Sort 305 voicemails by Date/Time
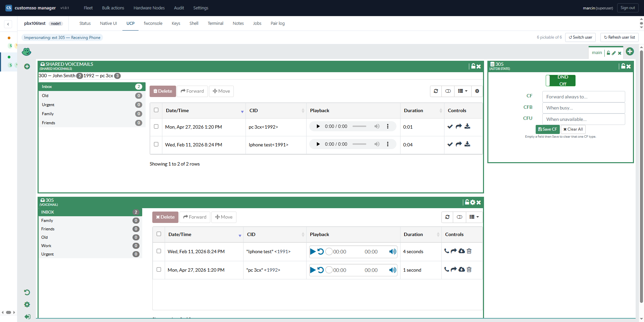The height and width of the screenshot is (322, 644). [x=204, y=234]
